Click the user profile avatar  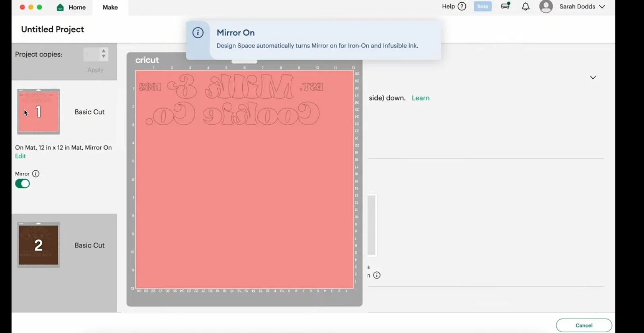[x=546, y=6]
